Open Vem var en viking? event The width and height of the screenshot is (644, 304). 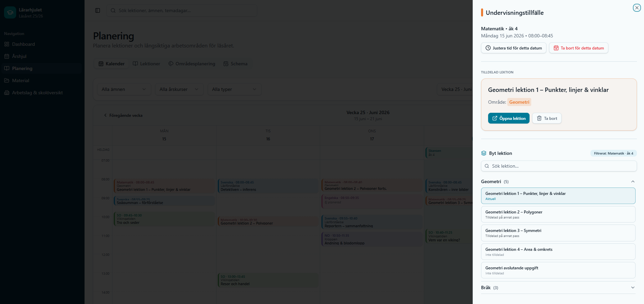tap(449, 236)
